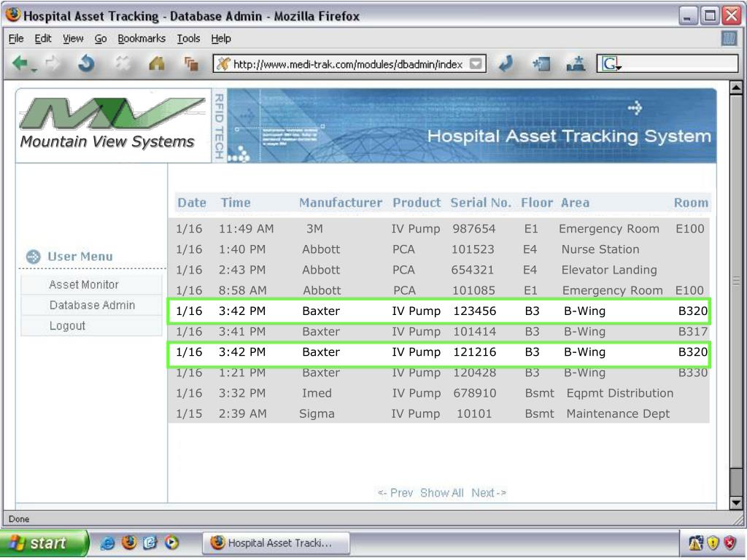The image size is (747, 560).
Task: Open the Tools menu
Action: tap(188, 39)
